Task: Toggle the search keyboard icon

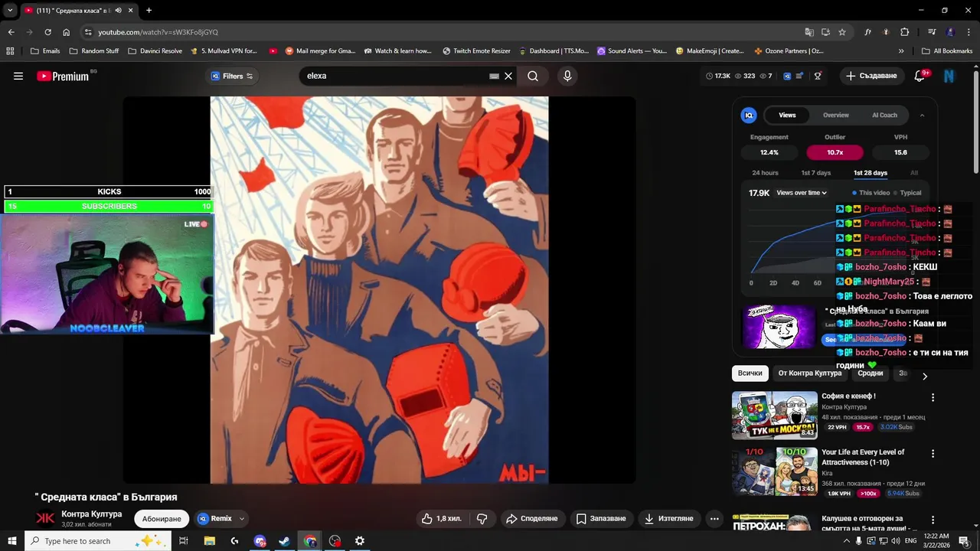Action: 494,76
